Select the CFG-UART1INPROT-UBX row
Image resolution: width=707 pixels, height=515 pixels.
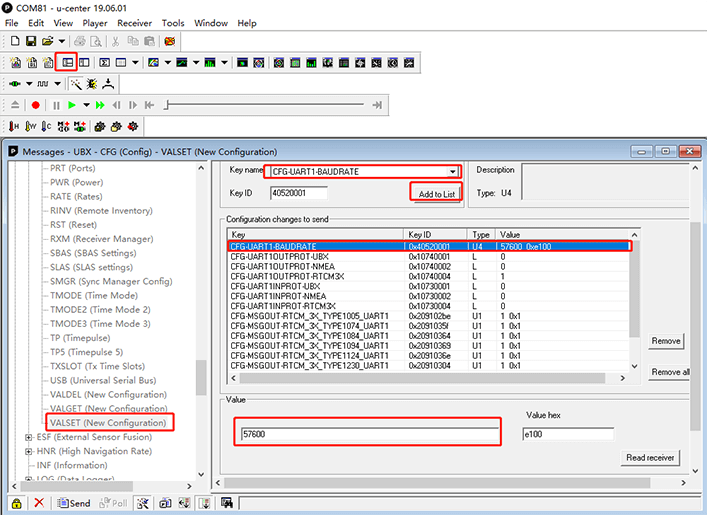click(428, 286)
